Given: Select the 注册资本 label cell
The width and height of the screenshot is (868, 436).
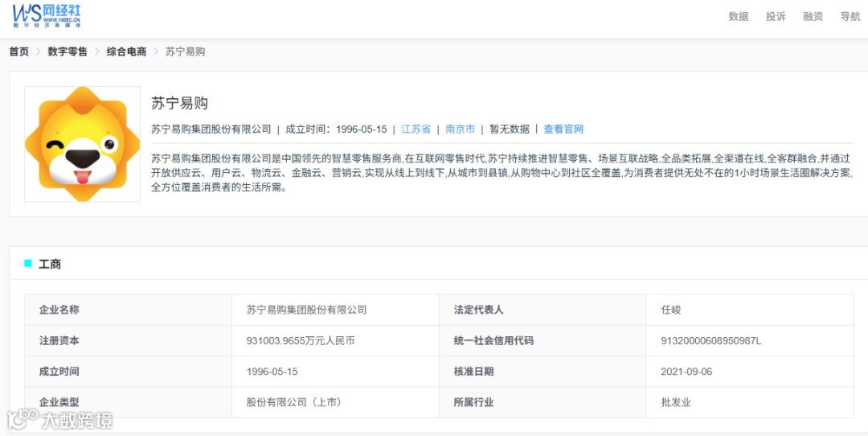Looking at the screenshot, I should [129, 341].
